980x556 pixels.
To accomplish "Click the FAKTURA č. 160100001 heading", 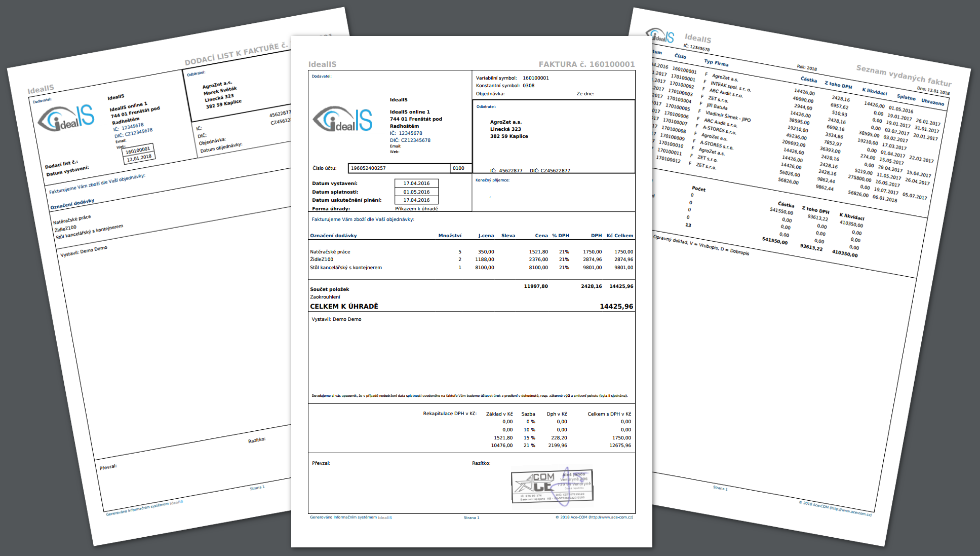I will point(586,64).
